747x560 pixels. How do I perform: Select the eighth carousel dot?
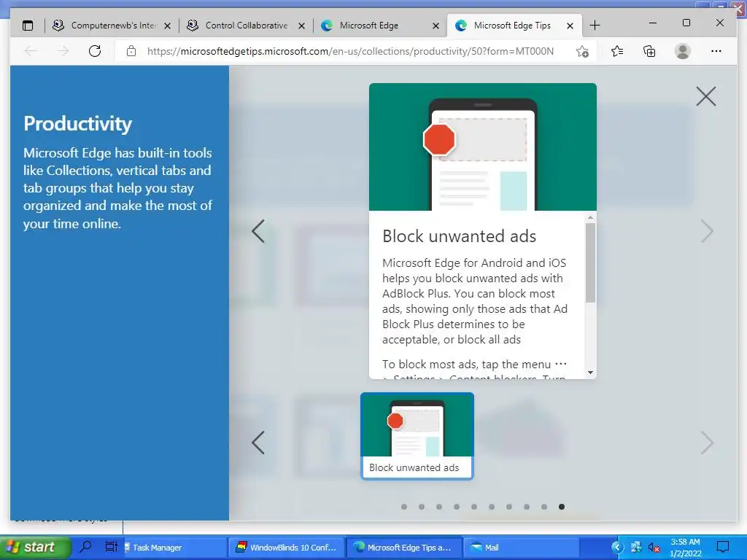pos(527,507)
